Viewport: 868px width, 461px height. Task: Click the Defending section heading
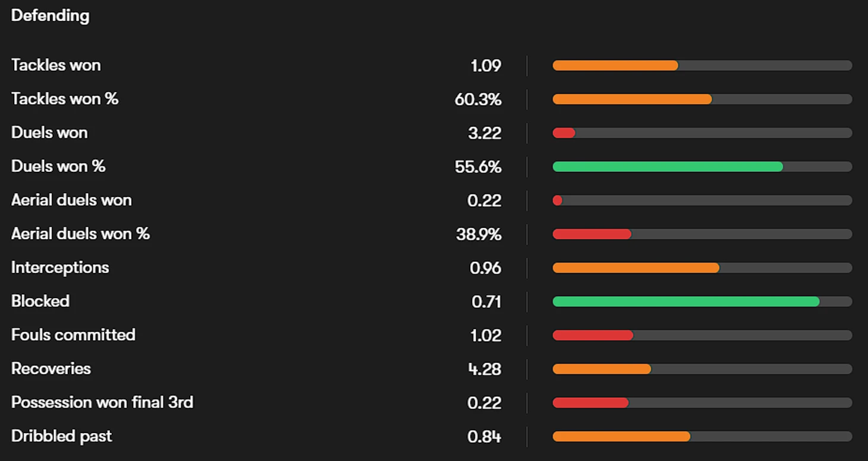[x=50, y=15]
